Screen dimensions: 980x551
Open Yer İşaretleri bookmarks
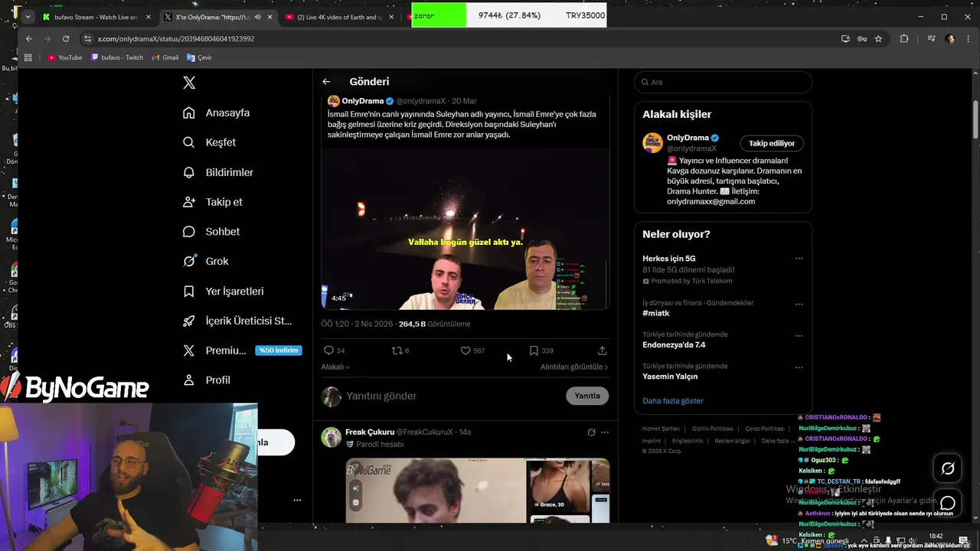point(223,291)
